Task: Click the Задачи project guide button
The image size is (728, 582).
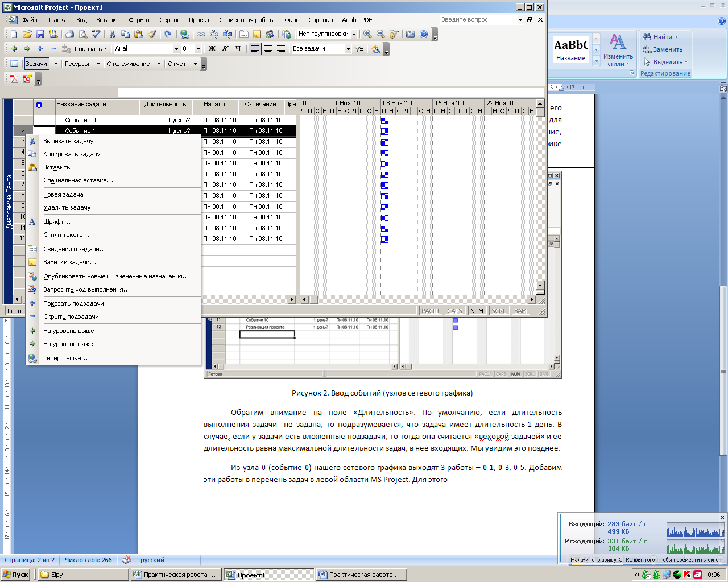Action: [36, 64]
